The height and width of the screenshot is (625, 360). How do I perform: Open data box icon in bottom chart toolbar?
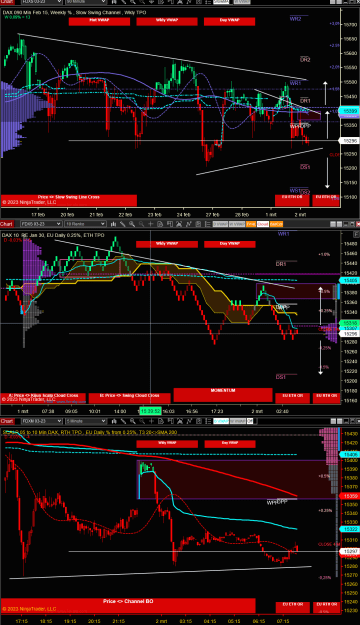[x=161, y=421]
